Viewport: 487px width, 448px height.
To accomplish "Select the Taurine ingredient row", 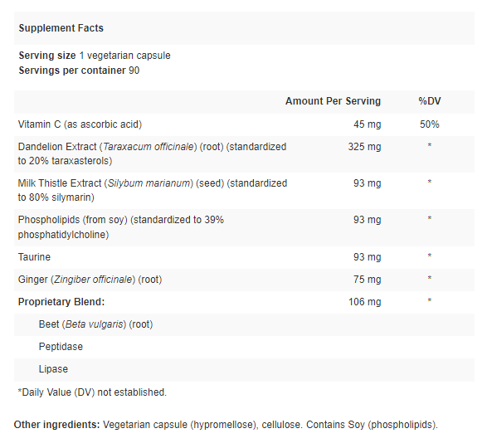I will (244, 257).
